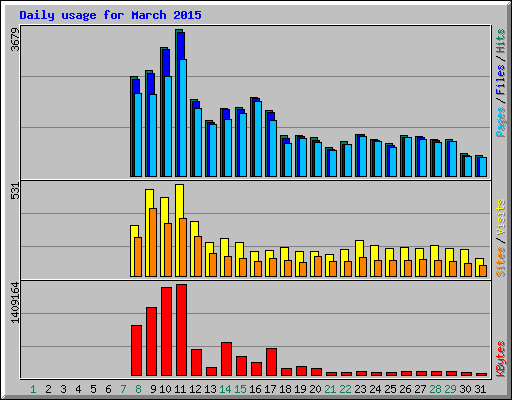Viewport: 512px width, 400px height.
Task: Select day 30 on the x-axis
Action: coord(465,389)
